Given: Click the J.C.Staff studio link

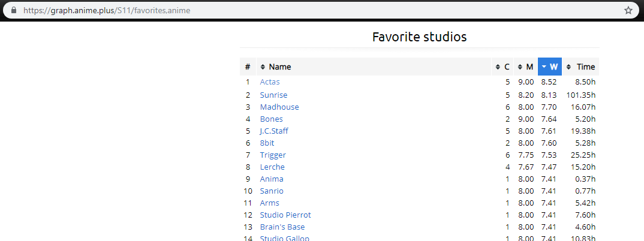Looking at the screenshot, I should [274, 131].
